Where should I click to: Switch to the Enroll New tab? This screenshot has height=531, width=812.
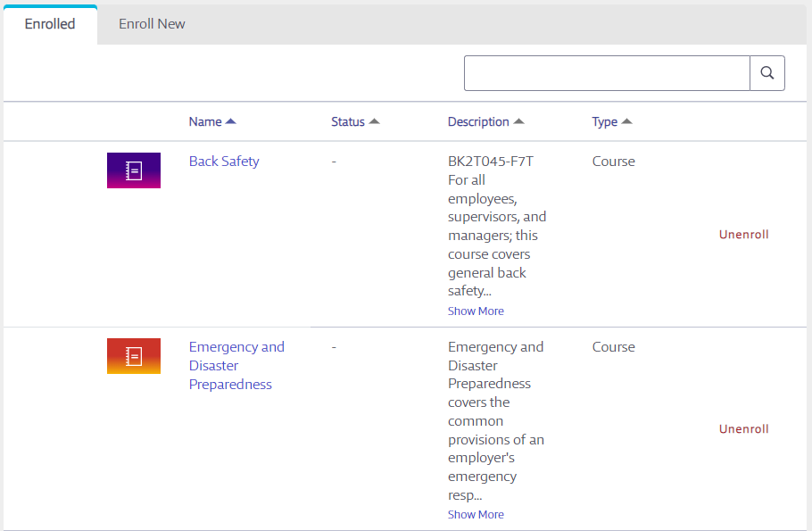[152, 24]
